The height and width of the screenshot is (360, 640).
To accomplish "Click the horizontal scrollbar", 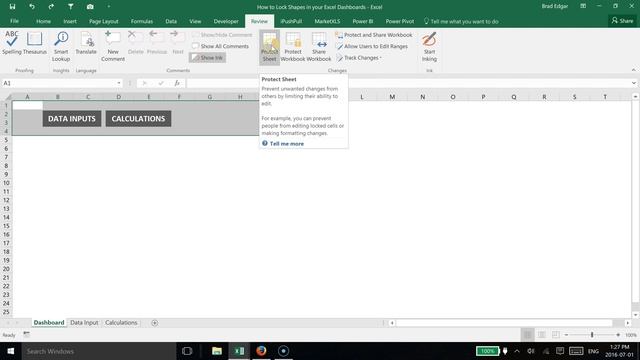I will [504, 323].
